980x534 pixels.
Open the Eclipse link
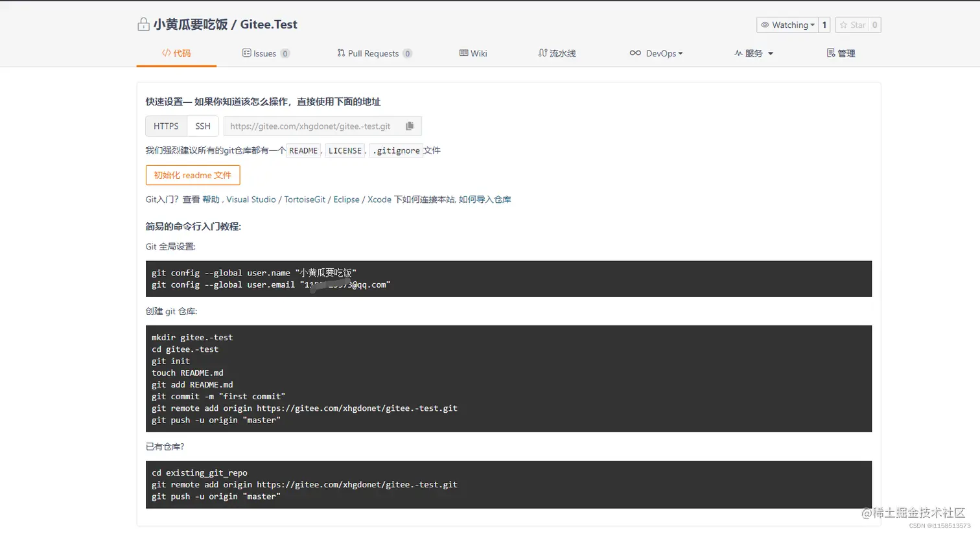coord(346,200)
